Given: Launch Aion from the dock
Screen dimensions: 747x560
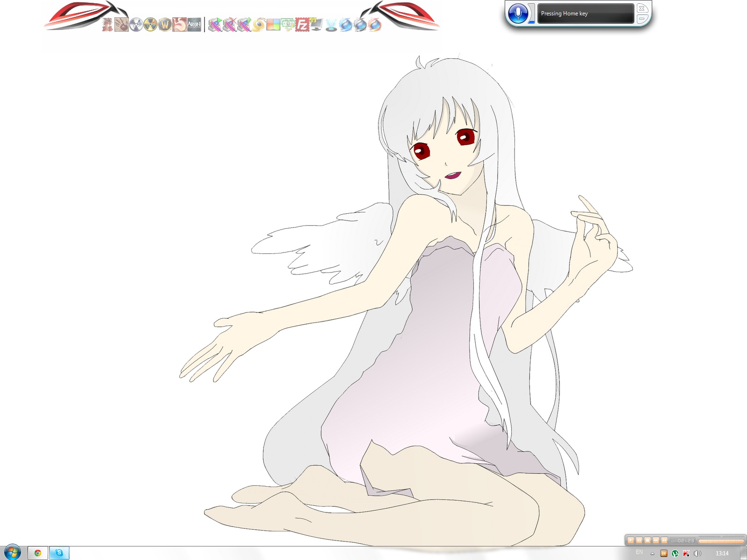Looking at the screenshot, I should pyautogui.click(x=194, y=24).
